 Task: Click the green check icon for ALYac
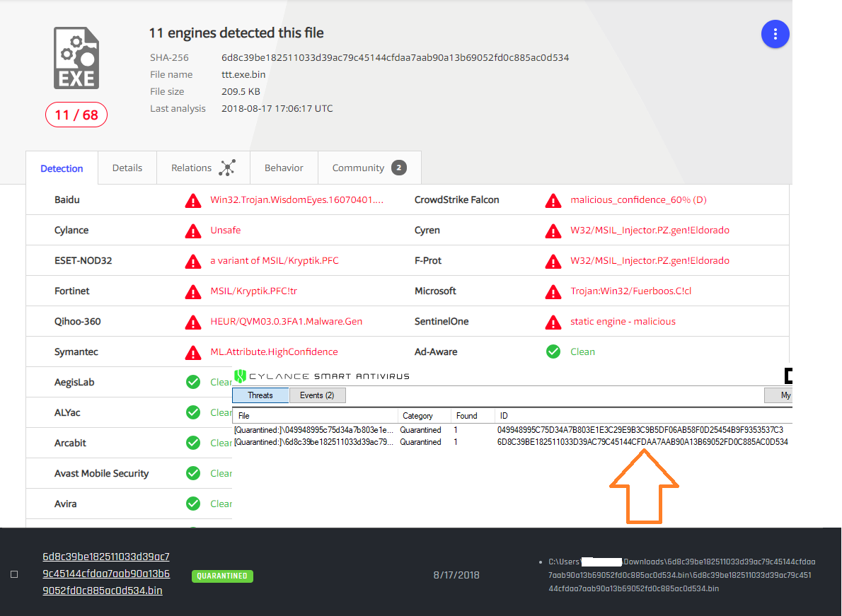click(x=192, y=412)
